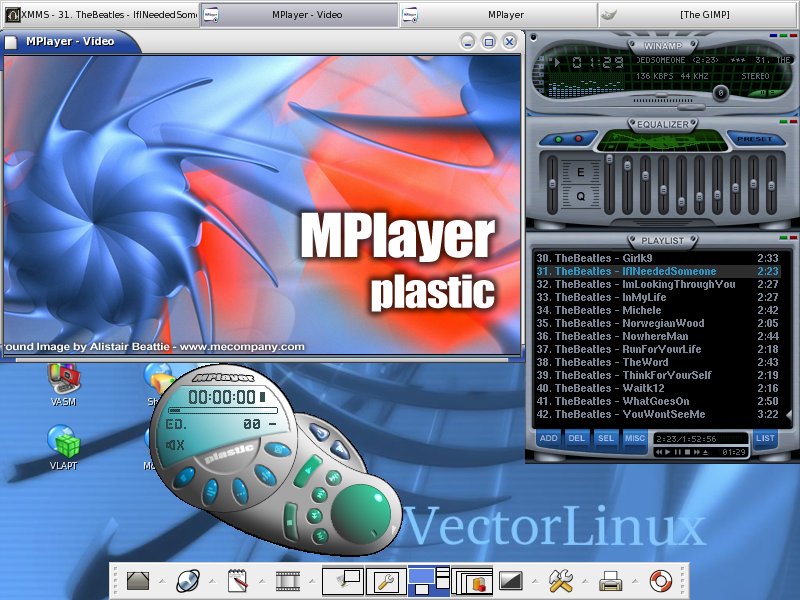Viewport: 800px width, 600px height.
Task: Open the VLAPT desktop icon
Action: tap(64, 444)
